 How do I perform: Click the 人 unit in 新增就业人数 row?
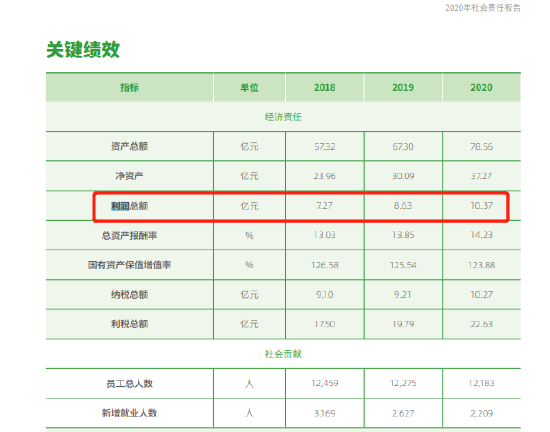249,413
